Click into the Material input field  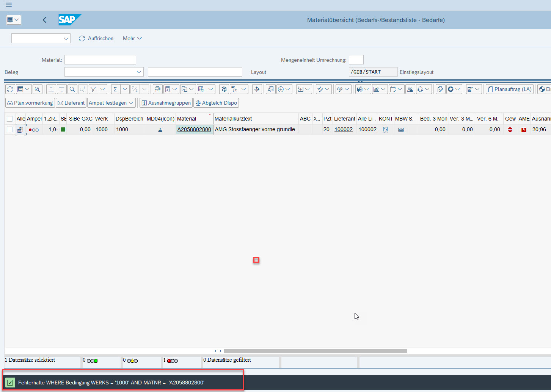(100, 60)
